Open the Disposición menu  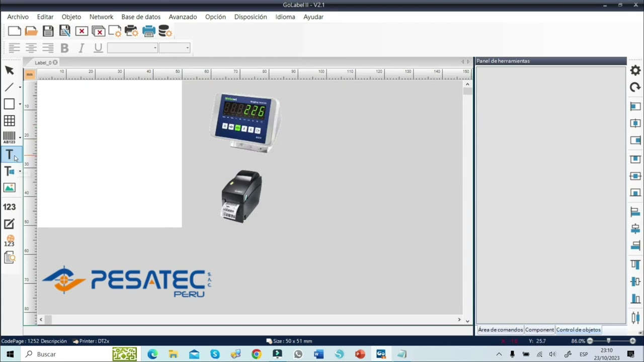click(x=251, y=17)
